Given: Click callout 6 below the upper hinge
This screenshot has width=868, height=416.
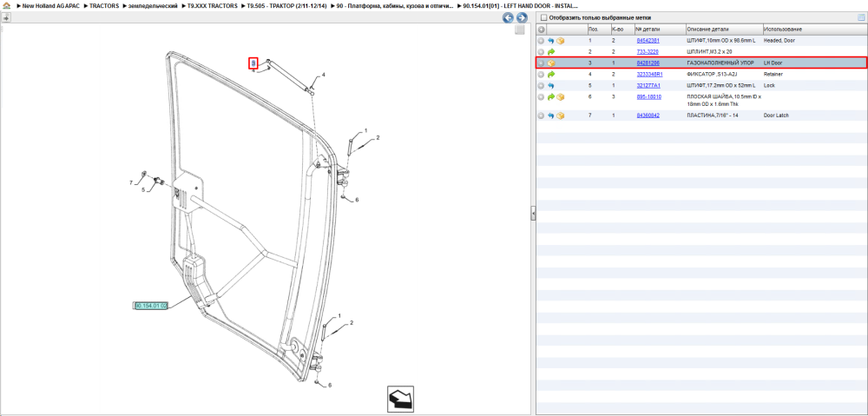Looking at the screenshot, I should (x=357, y=200).
